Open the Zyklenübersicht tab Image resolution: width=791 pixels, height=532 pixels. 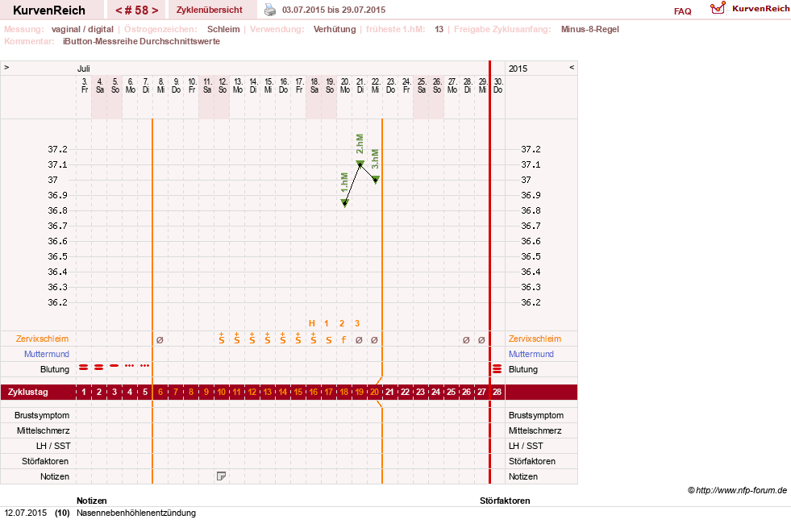(210, 10)
